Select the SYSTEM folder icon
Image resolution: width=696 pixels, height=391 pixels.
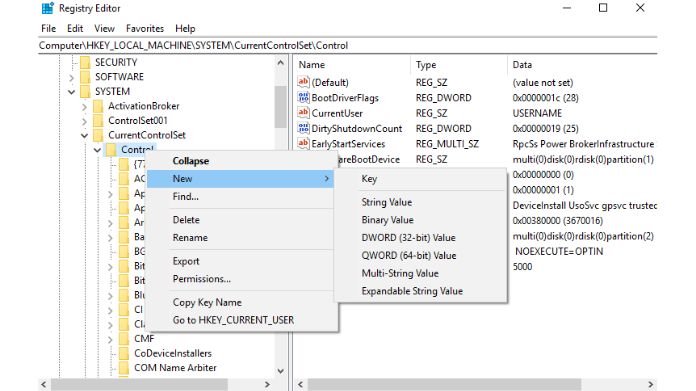(85, 91)
